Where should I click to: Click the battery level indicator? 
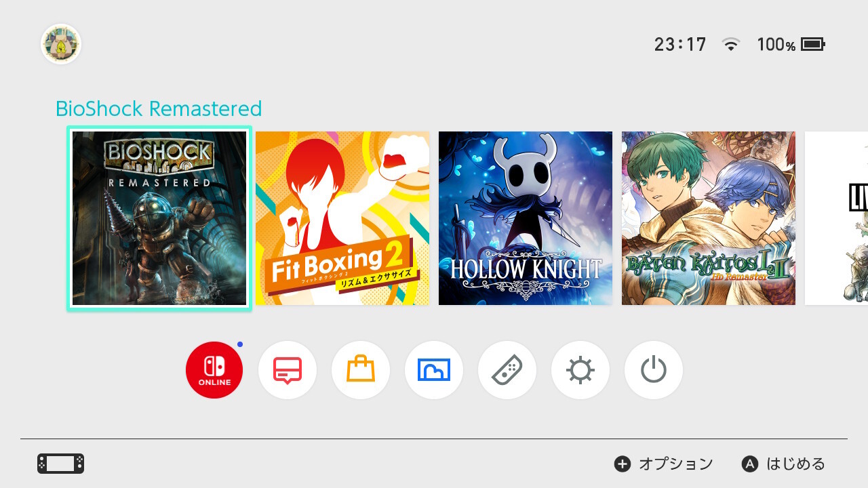[x=791, y=45]
